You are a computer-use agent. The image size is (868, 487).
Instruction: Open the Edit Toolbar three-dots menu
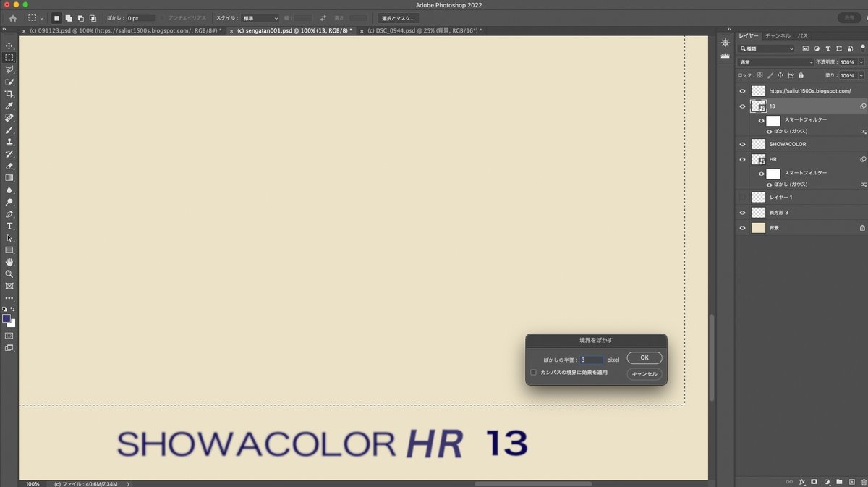coord(9,297)
